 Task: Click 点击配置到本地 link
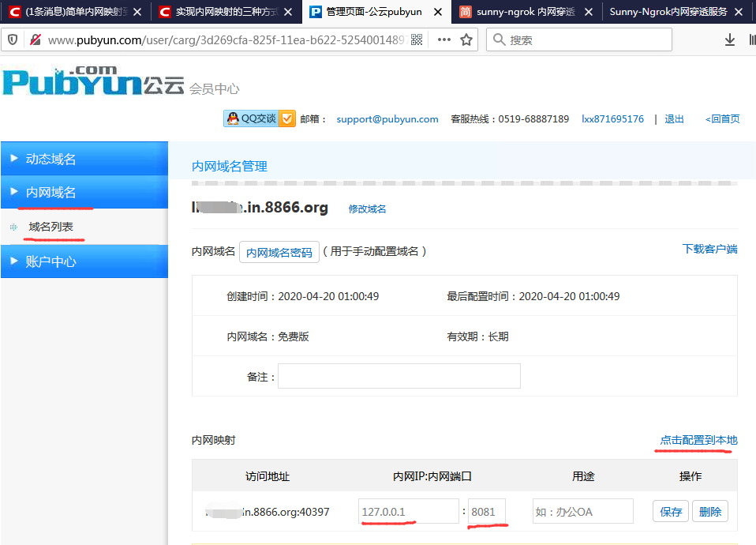click(698, 440)
